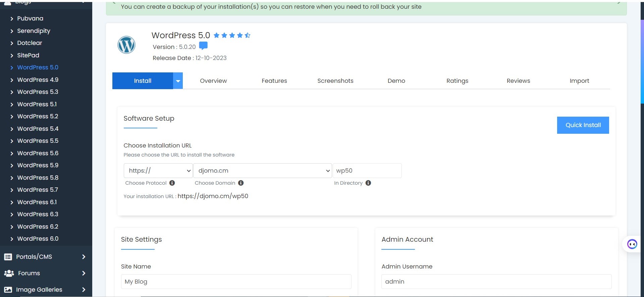Choose WordPress 5.6 in sidebar
Screen dimensions: 644x297
pyautogui.click(x=38, y=153)
